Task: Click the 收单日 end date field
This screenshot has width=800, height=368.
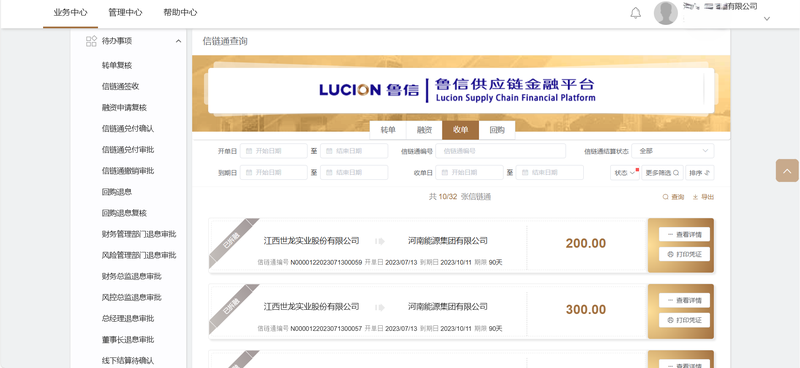Action: [549, 173]
